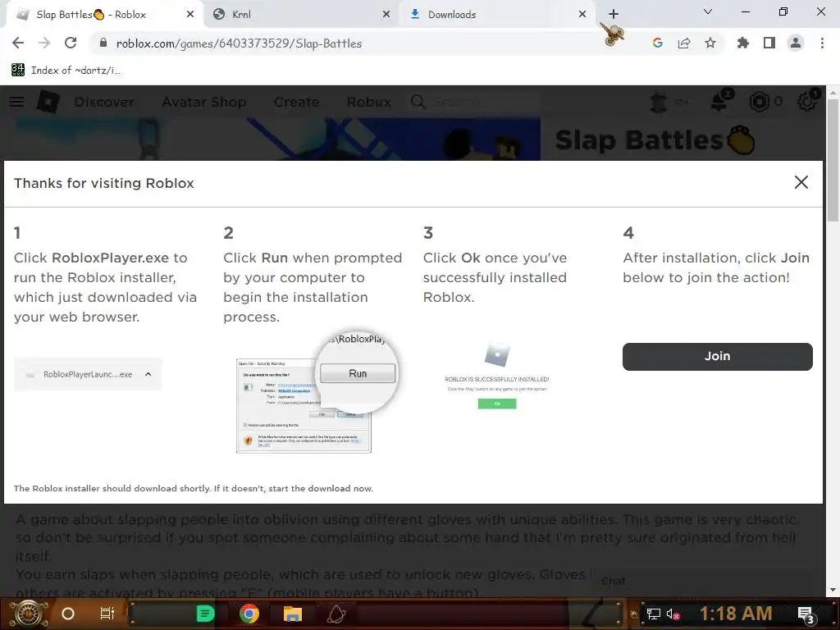The height and width of the screenshot is (630, 840).
Task: Open the taskbar clock showing 1:18 AM
Action: [x=736, y=614]
